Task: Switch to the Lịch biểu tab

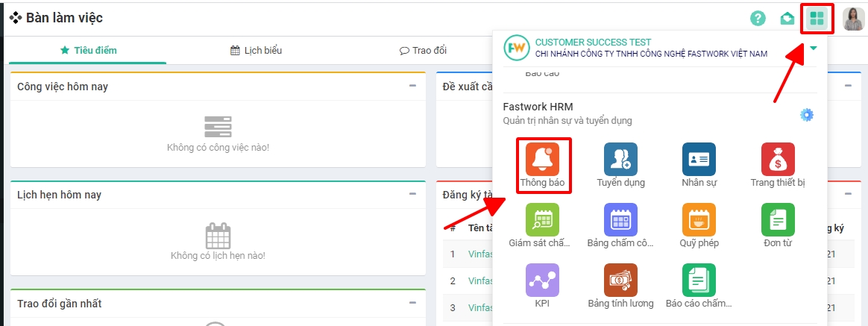Action: pyautogui.click(x=257, y=51)
